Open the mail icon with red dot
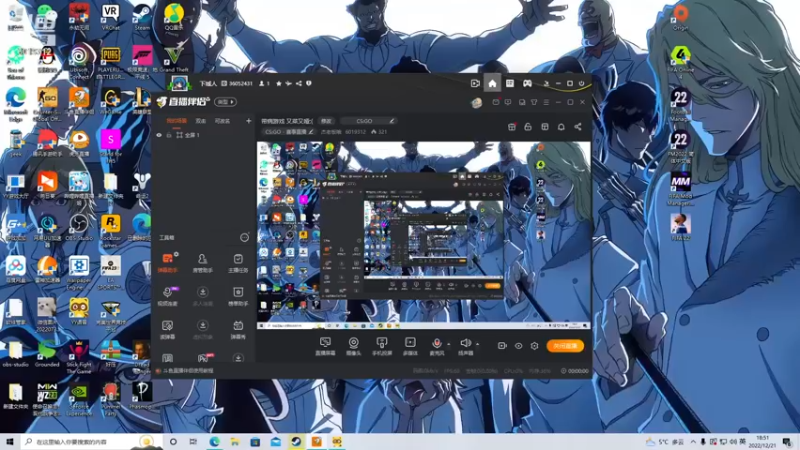 496,103
